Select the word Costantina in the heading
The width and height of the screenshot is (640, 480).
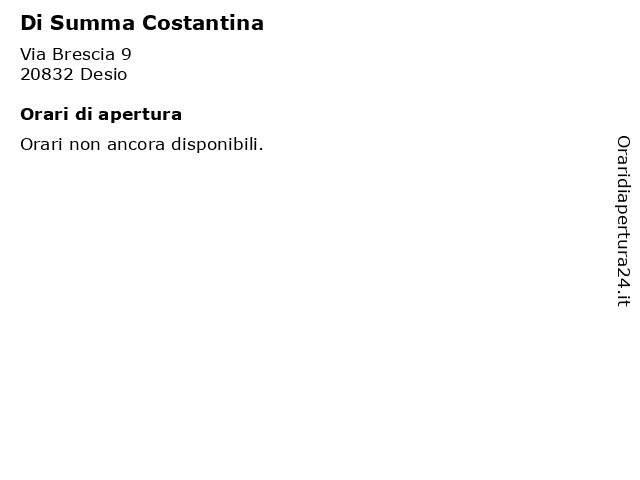coord(203,23)
